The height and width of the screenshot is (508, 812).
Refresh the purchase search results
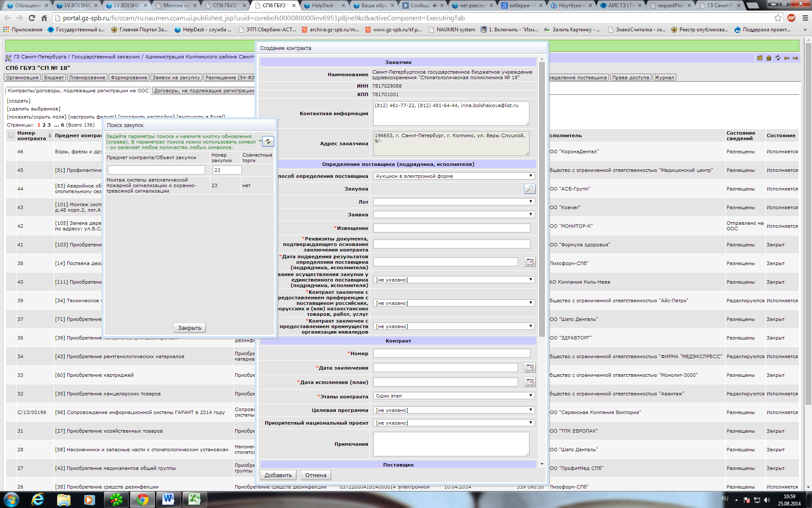point(268,141)
